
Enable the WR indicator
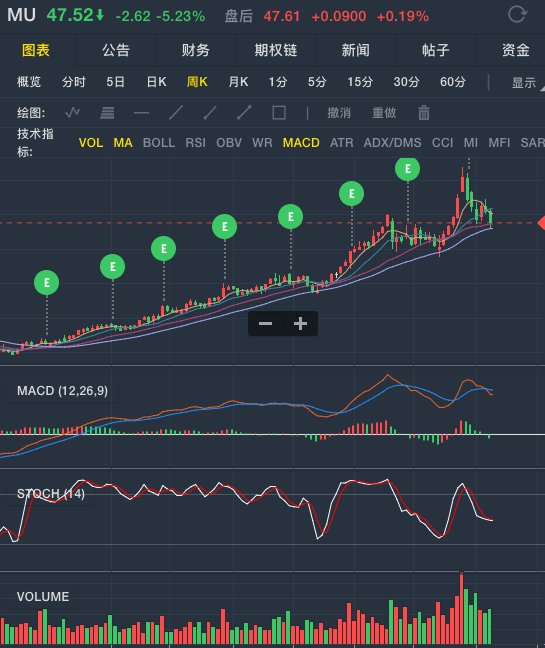coord(262,143)
